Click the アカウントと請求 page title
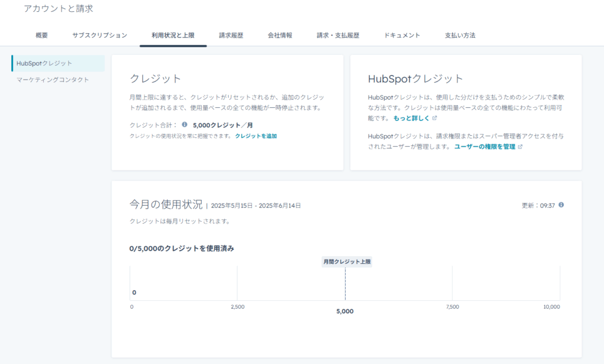 click(58, 9)
